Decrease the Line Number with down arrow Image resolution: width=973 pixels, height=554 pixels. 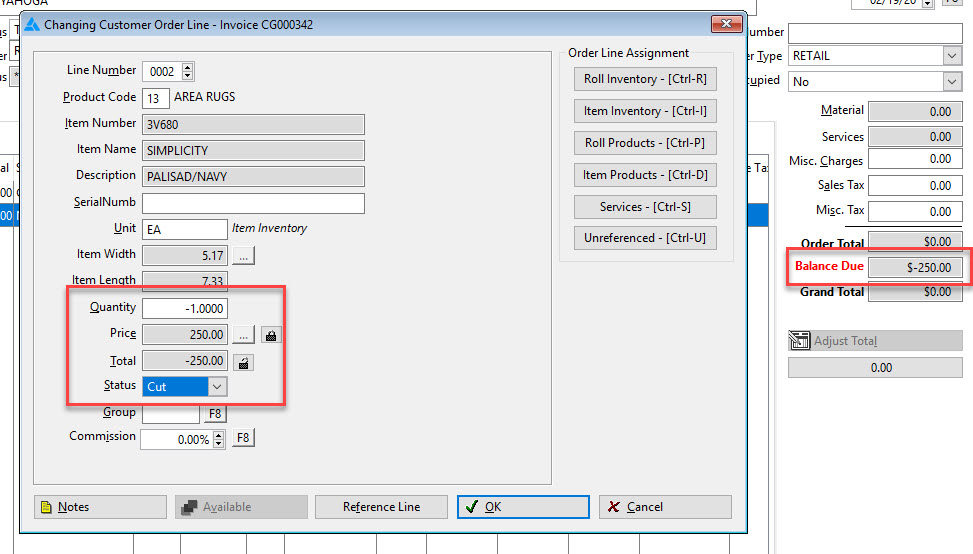tap(187, 76)
